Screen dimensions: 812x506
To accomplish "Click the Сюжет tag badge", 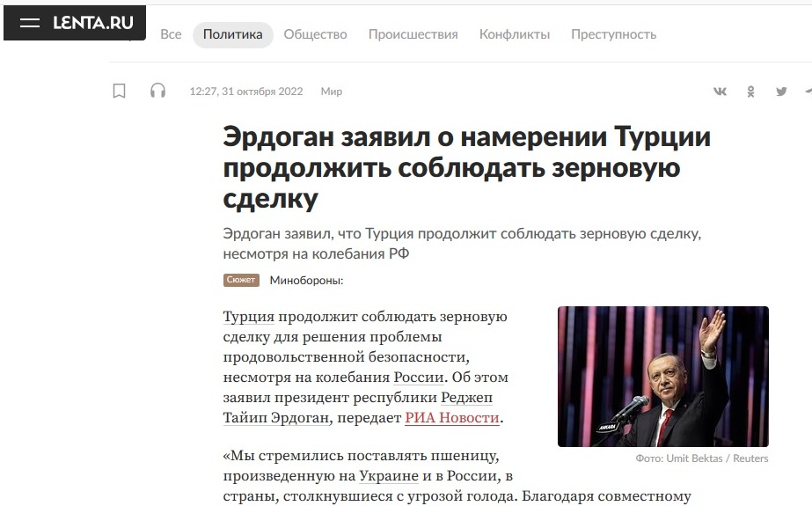I will (x=241, y=280).
